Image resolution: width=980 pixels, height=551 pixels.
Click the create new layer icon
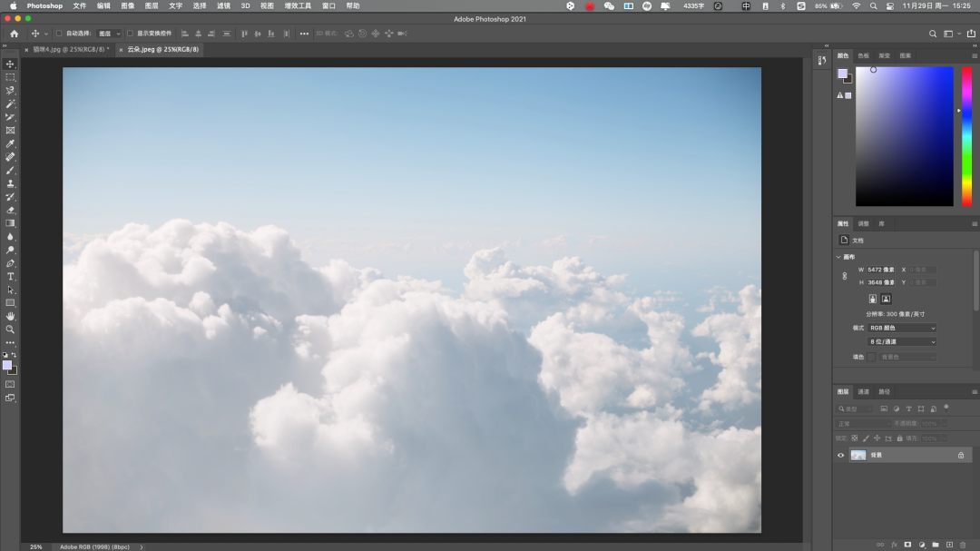(x=949, y=545)
